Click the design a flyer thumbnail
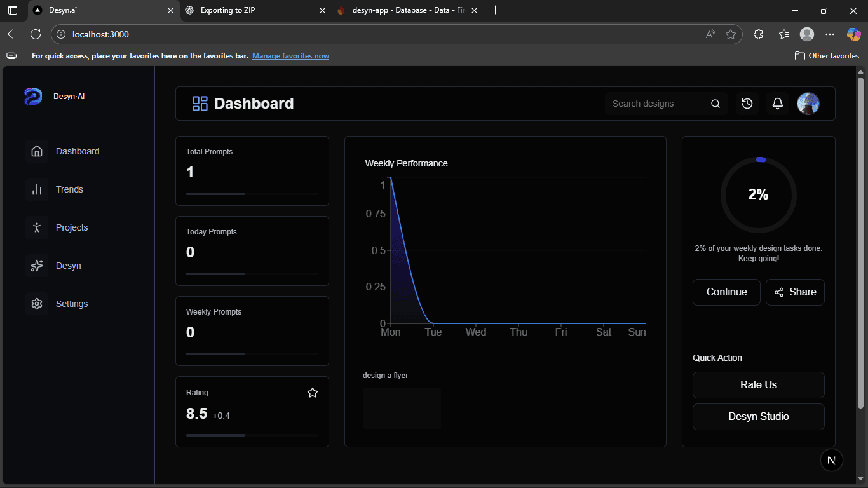868x488 pixels. pos(402,409)
